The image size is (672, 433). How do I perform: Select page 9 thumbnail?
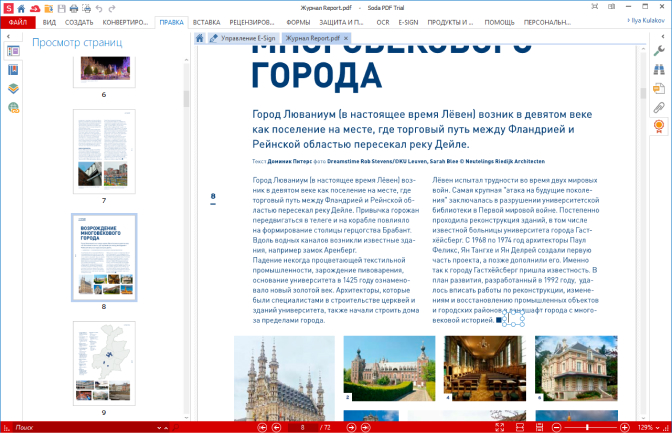point(104,364)
